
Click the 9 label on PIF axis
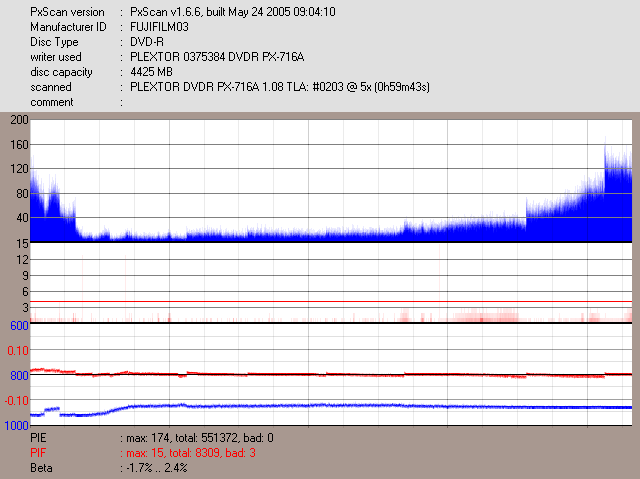tap(25, 276)
